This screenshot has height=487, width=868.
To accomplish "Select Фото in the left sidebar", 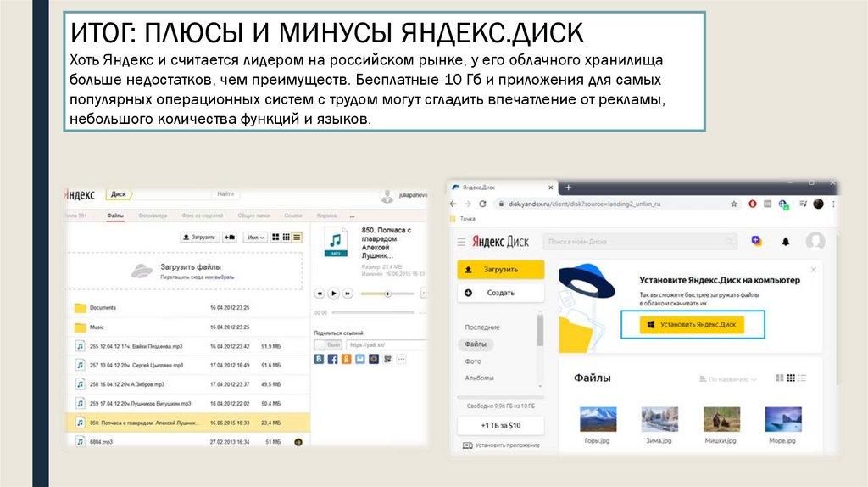I will click(472, 361).
